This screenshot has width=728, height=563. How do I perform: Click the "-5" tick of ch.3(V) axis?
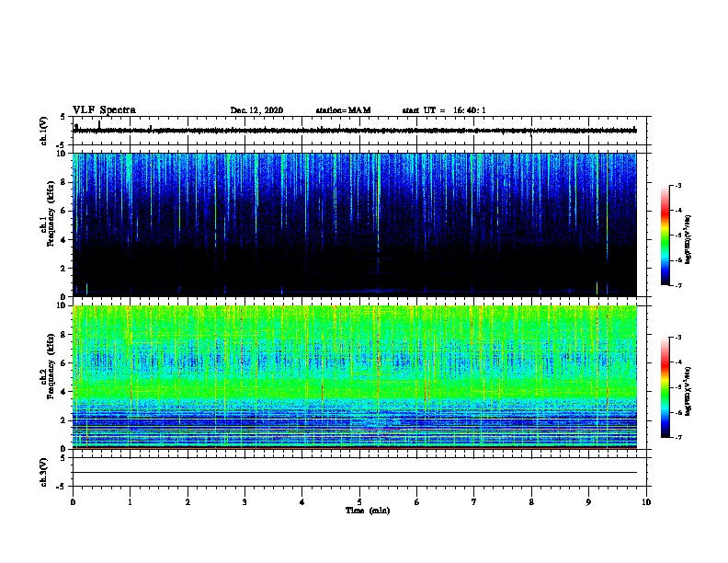(x=62, y=487)
